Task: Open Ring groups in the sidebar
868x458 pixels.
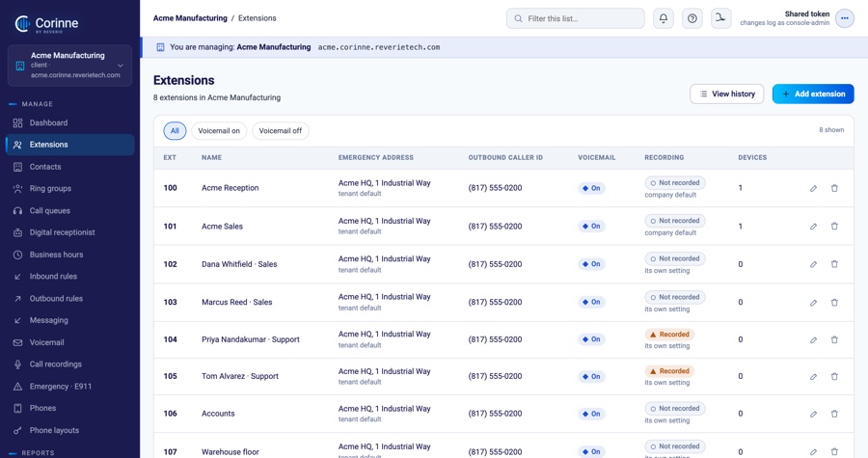Action: [x=69, y=189]
